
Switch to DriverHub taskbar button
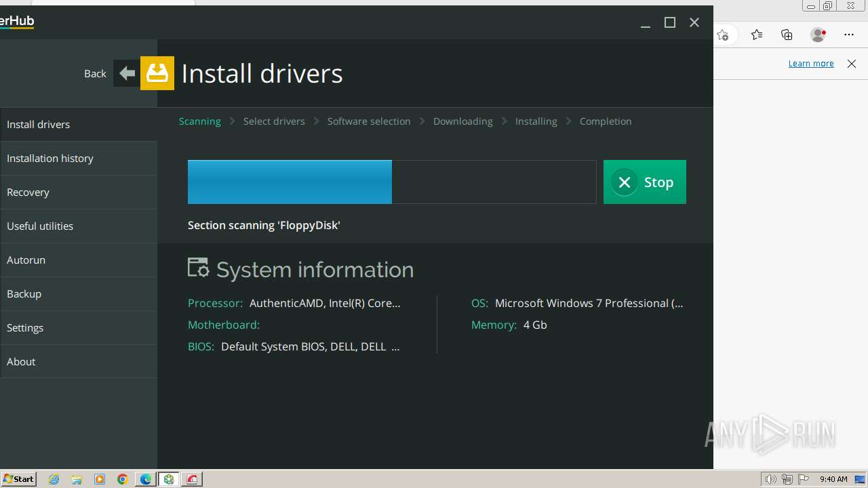[x=169, y=479]
